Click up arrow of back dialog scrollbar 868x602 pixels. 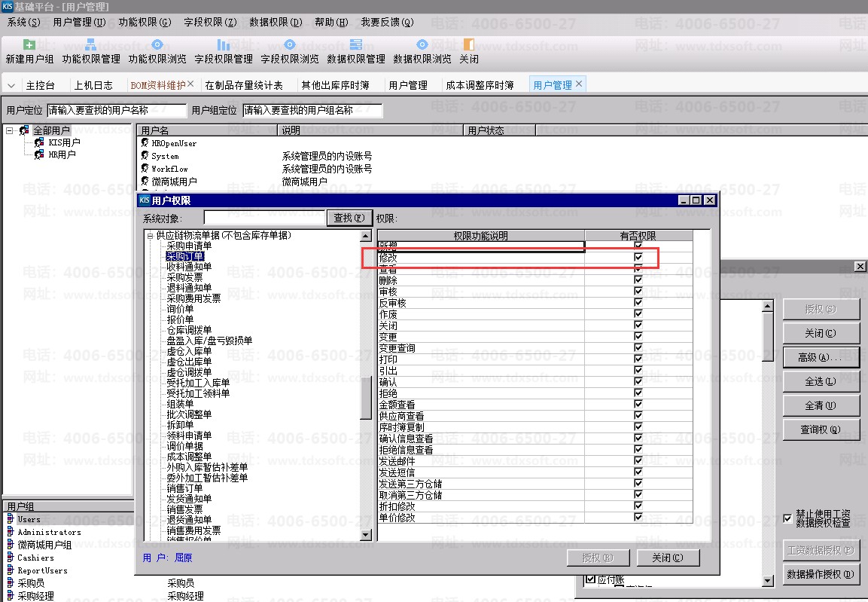pos(767,306)
